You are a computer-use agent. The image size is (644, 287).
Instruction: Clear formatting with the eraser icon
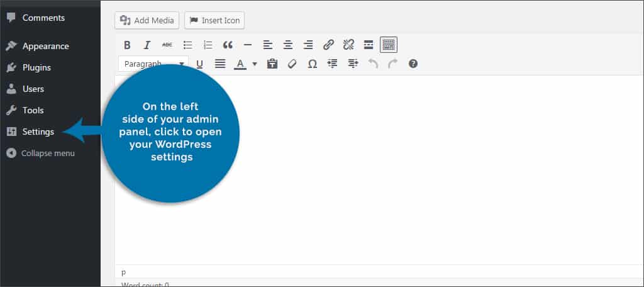[292, 64]
